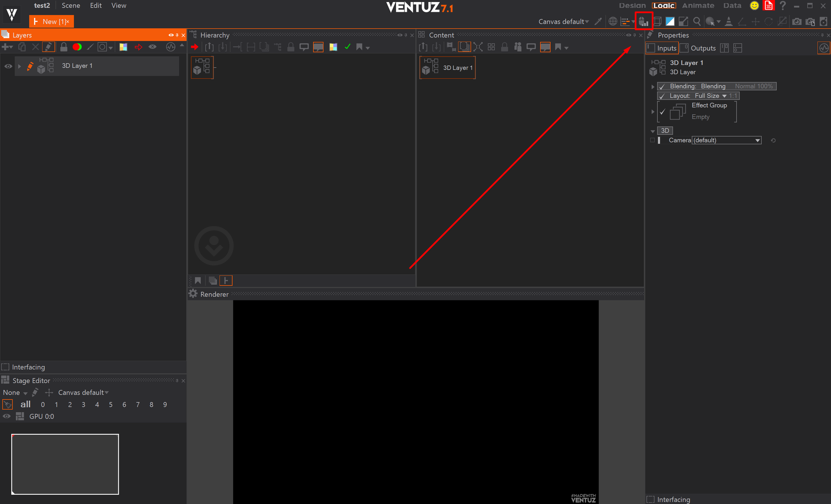Click the globe icon in the top toolbar
This screenshot has height=504, width=831.
tap(613, 21)
